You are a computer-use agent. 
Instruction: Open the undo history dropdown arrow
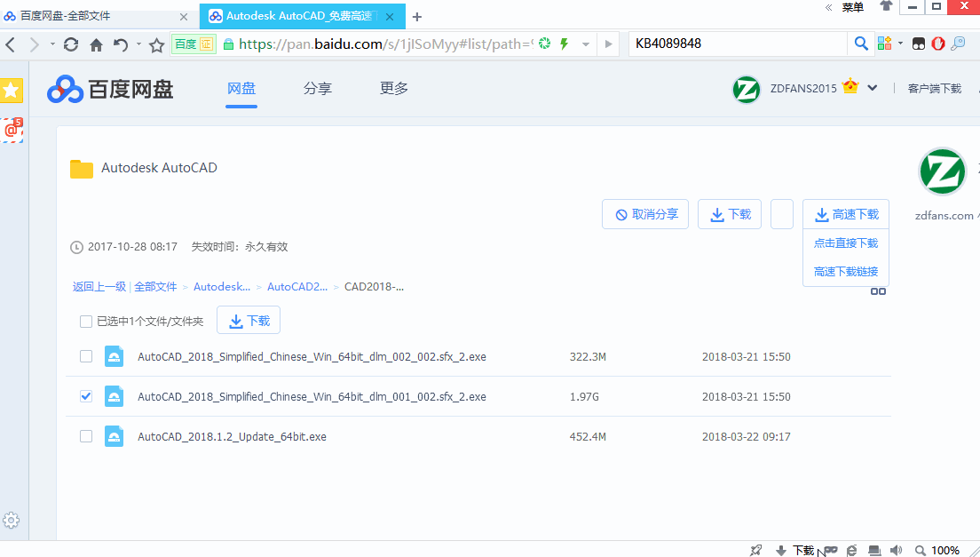[138, 44]
